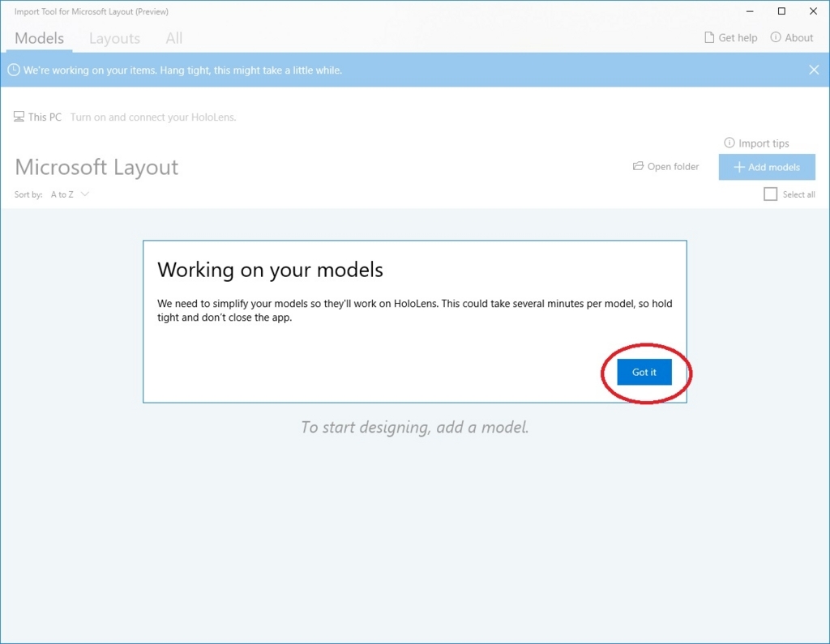
Task: Click the Sort by chevron arrow
Action: [84, 194]
